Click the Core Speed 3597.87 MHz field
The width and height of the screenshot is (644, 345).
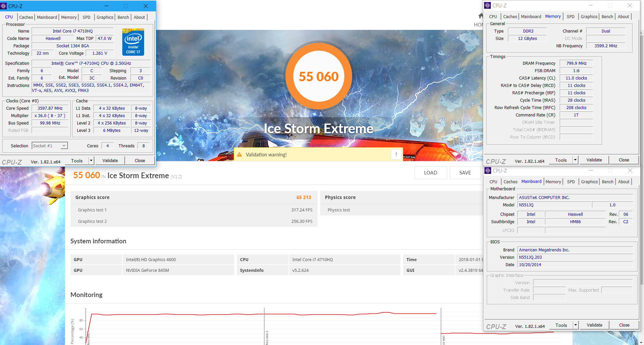point(50,108)
